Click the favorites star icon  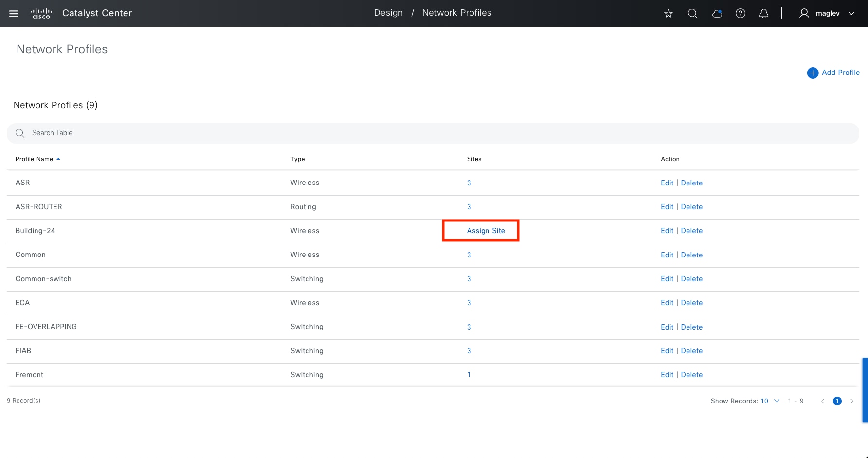(x=669, y=14)
